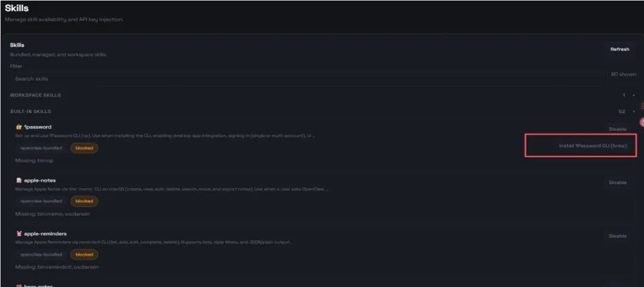Click 'Bundled, managed, and workspace skills' subtitle
This screenshot has width=644, height=287.
point(58,55)
